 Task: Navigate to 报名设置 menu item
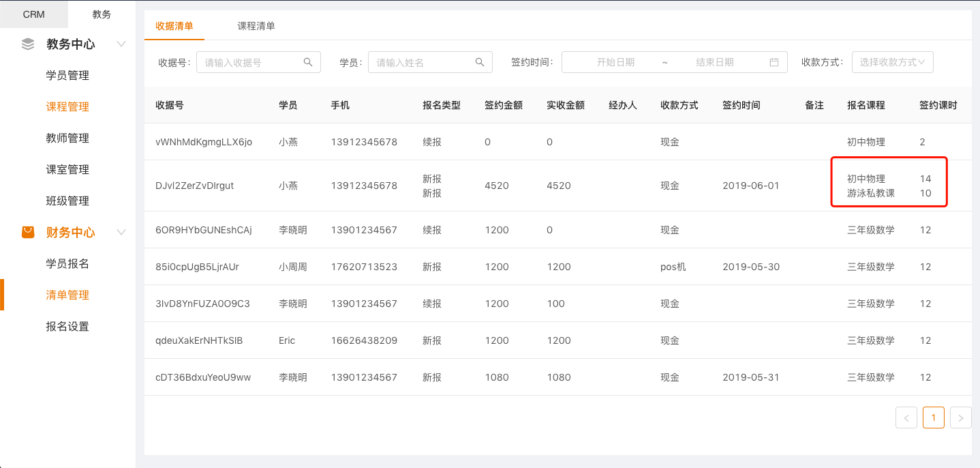67,327
